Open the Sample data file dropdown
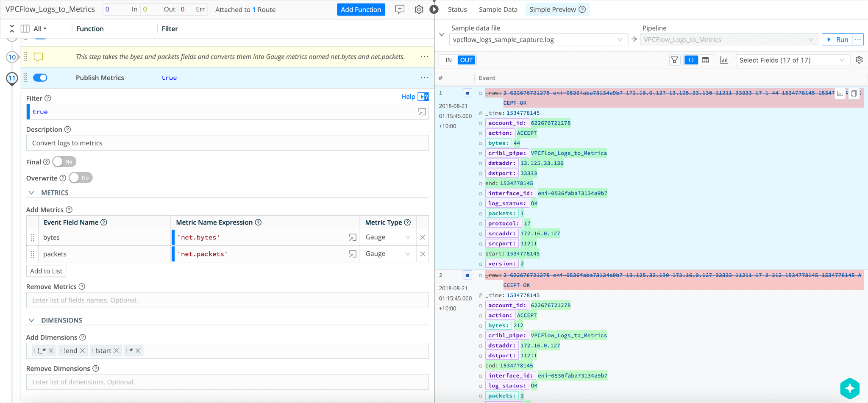Image resolution: width=868 pixels, height=403 pixels. (x=537, y=40)
